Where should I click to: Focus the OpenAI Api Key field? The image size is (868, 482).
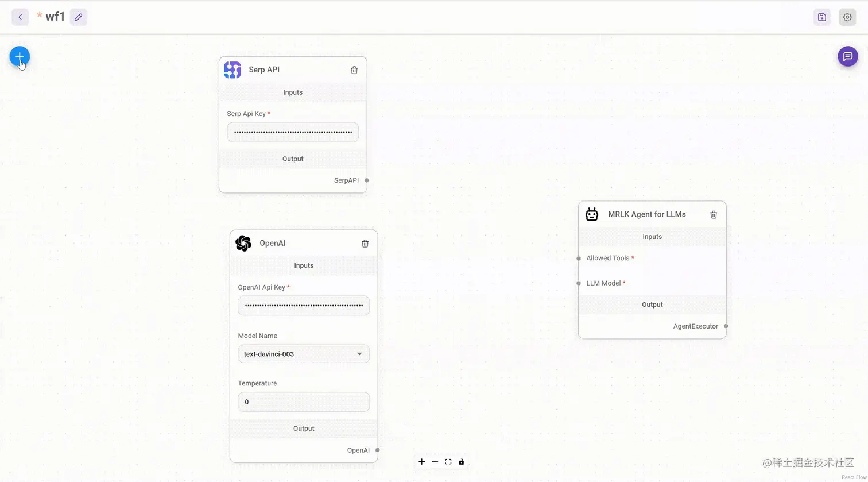click(x=304, y=306)
